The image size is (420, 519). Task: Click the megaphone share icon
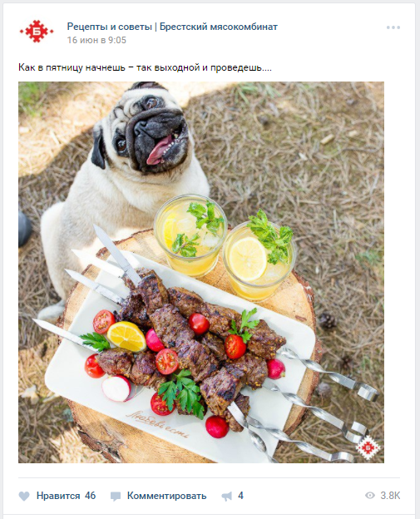tap(227, 496)
